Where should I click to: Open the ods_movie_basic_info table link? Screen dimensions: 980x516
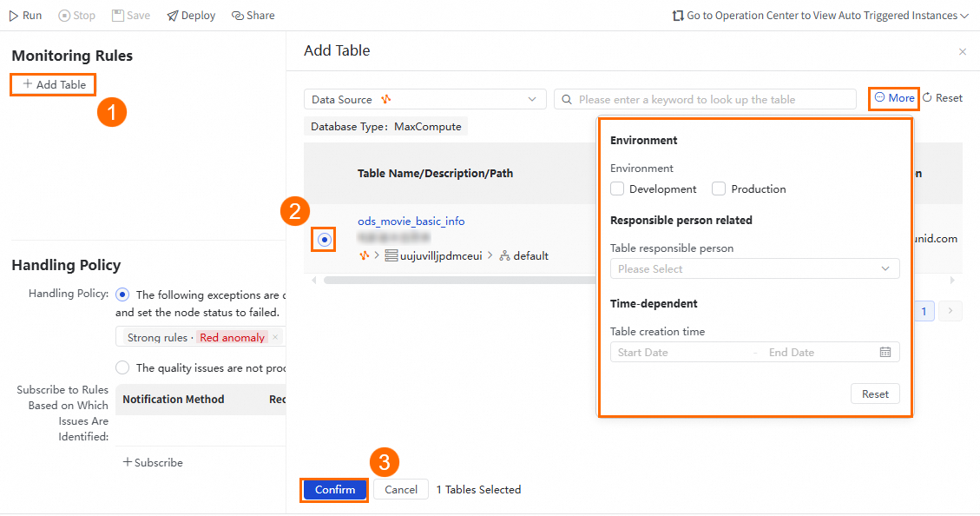(411, 221)
